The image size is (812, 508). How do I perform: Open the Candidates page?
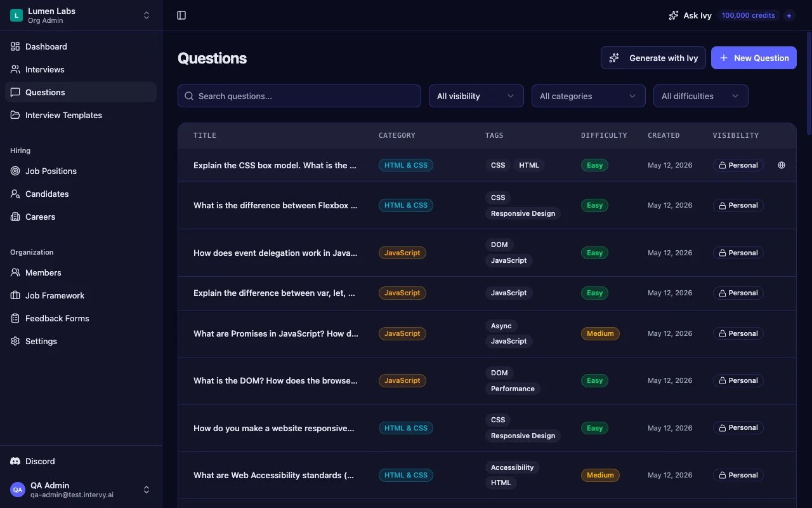pos(81,194)
